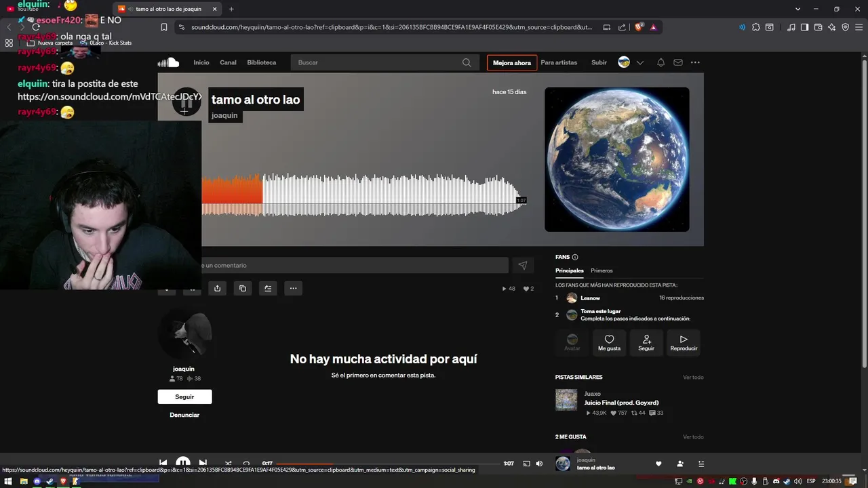The image size is (868, 488).
Task: Click Ver todo for Pistas similares
Action: (x=693, y=377)
